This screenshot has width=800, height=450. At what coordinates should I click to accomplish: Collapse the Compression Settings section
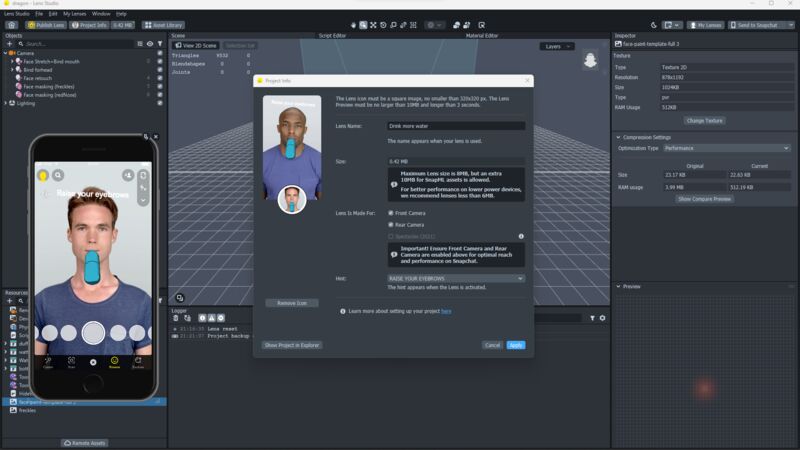point(618,137)
